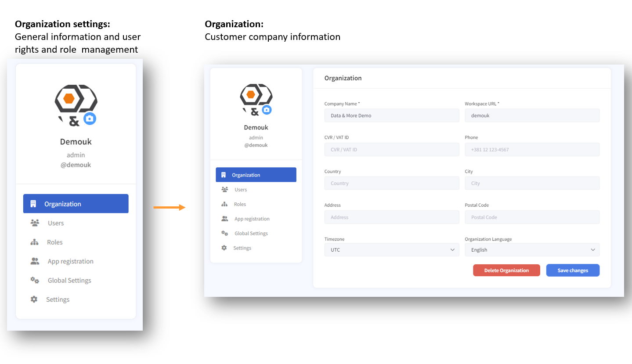Click Settings gear icon in small sidebar
The width and height of the screenshot is (632, 364).
coord(224,248)
